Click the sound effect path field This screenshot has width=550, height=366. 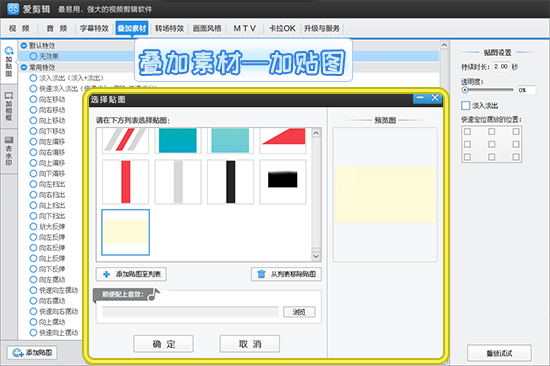(190, 312)
